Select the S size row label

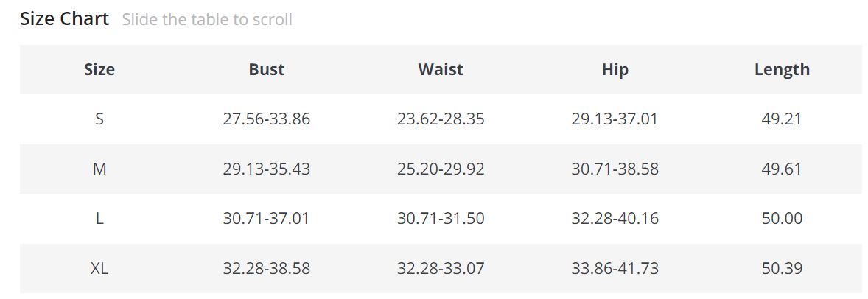(x=99, y=119)
